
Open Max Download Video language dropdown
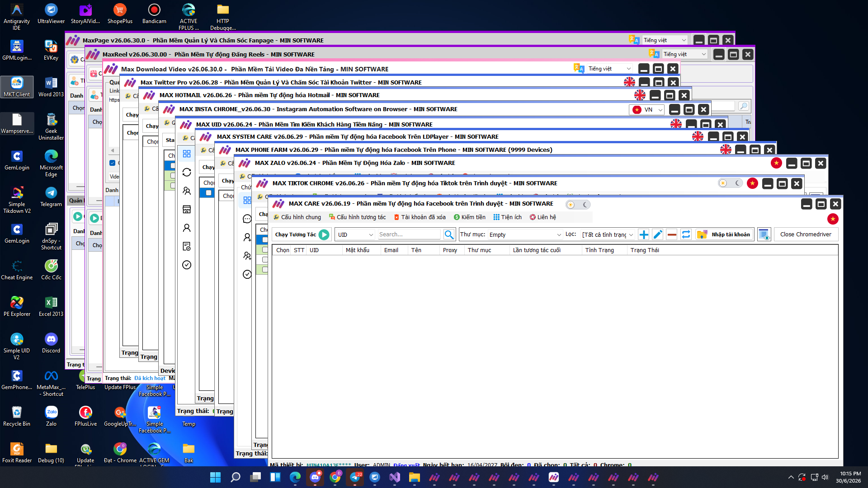pos(609,69)
